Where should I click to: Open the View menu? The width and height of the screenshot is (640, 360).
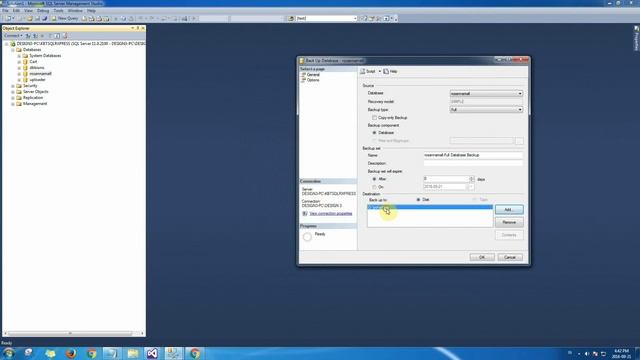(x=29, y=11)
